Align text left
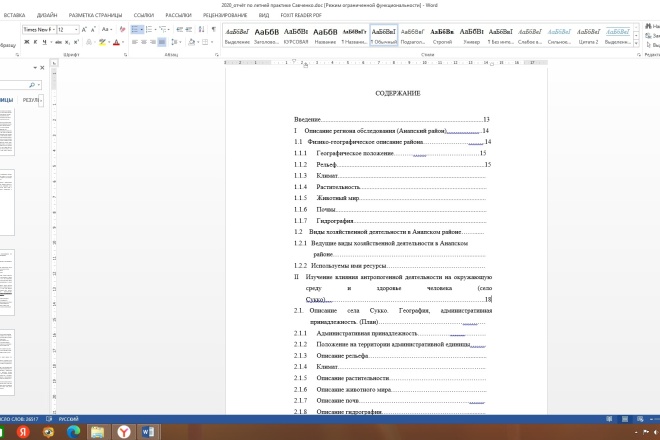This screenshot has width=660, height=440. [x=135, y=42]
